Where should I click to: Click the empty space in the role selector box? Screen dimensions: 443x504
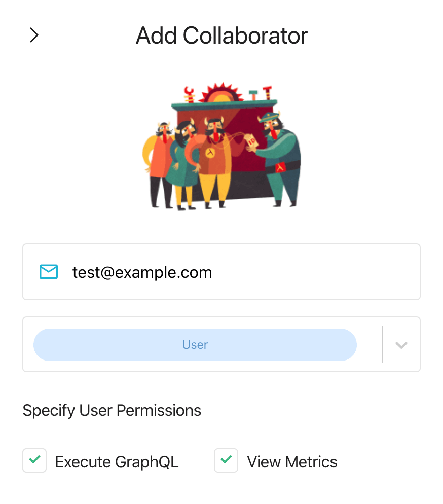click(370, 345)
